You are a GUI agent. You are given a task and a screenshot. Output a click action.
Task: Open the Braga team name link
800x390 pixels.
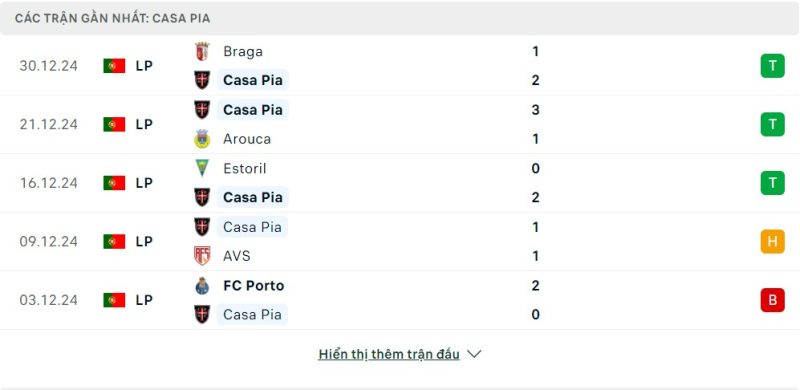click(x=243, y=52)
